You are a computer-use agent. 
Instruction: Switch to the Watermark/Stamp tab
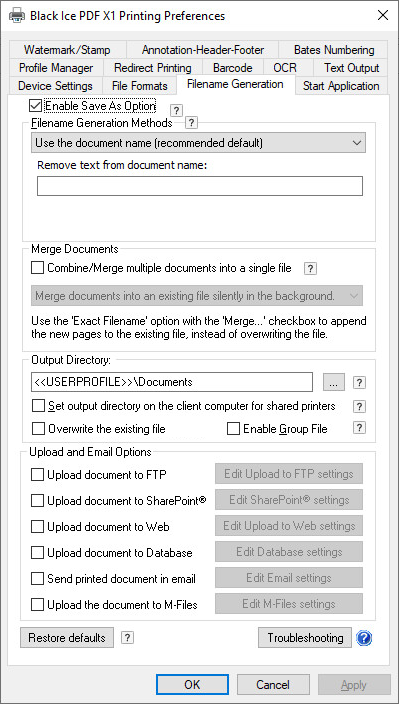pos(67,50)
